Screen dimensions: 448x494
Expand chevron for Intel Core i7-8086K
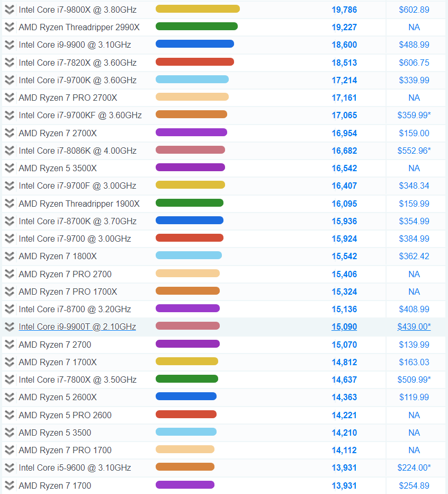pos(10,151)
